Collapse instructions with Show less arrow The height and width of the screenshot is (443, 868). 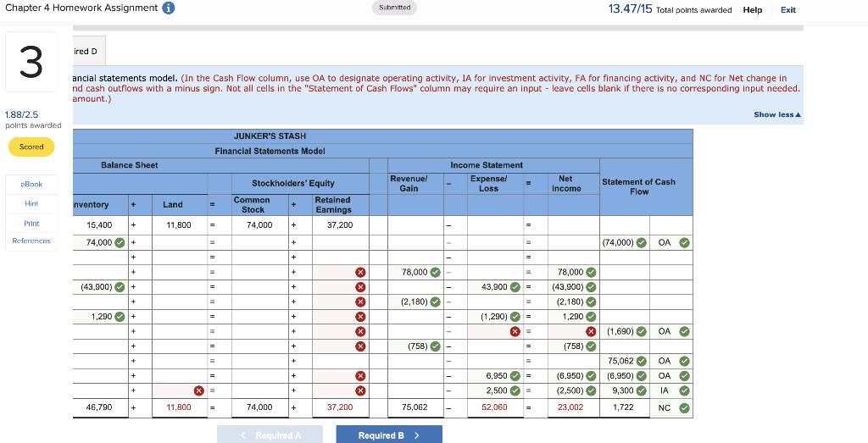[x=777, y=114]
